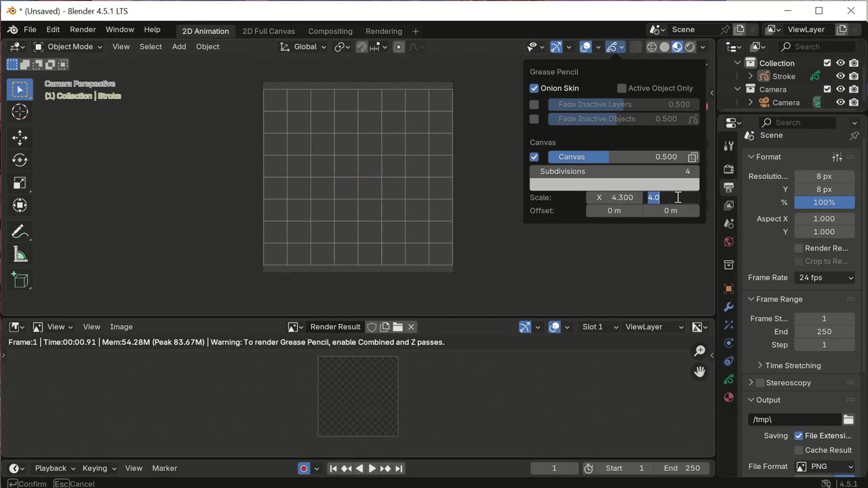This screenshot has width=868, height=488.
Task: Switch to the Compositing workspace tab
Action: 330,31
